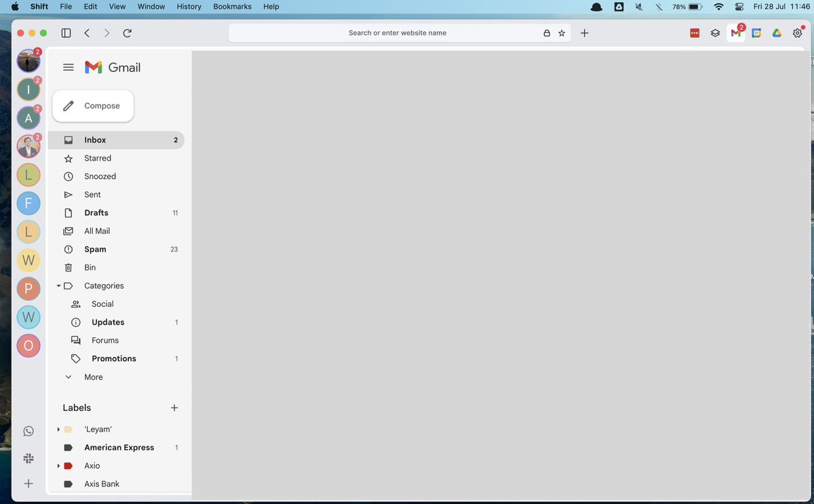Select the Updates category

[x=116, y=322]
